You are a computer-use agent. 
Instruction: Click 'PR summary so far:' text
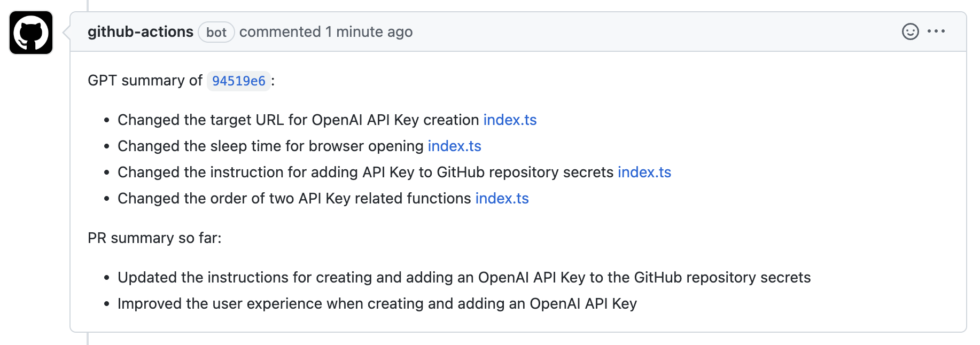pyautogui.click(x=154, y=238)
